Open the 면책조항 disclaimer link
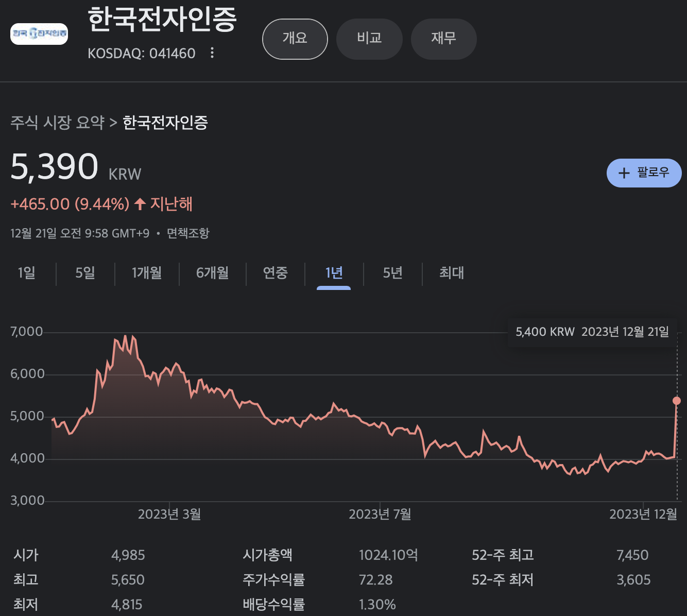Image resolution: width=687 pixels, height=616 pixels. 188,233
